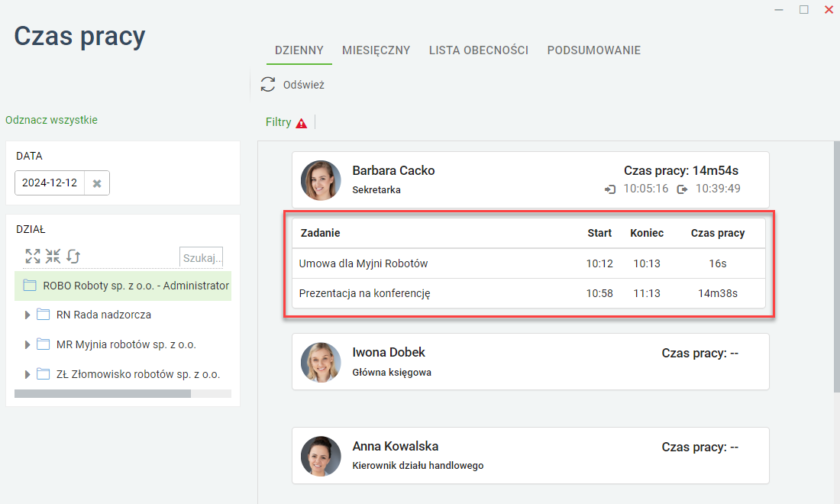The width and height of the screenshot is (840, 504).
Task: Switch to the DZIENNY tab
Action: [299, 50]
